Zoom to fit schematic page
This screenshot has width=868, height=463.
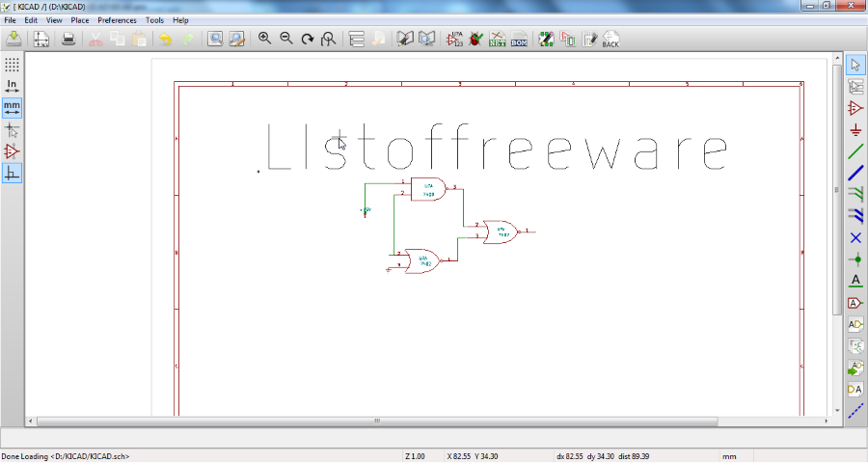pos(329,39)
